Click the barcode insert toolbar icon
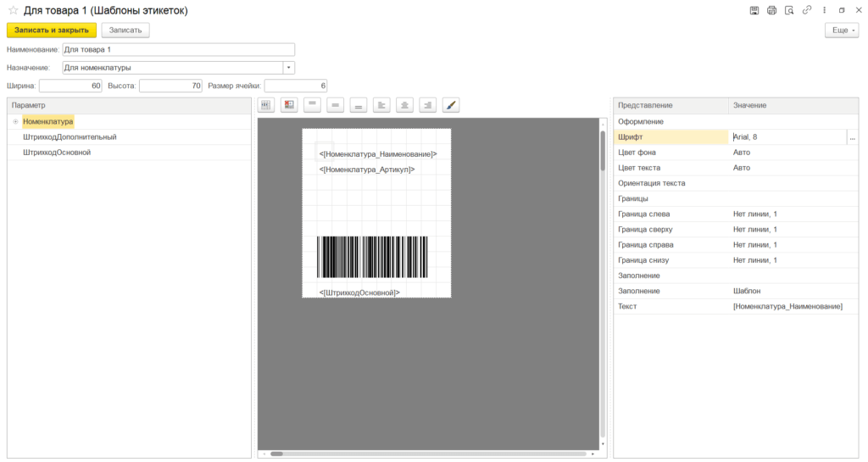This screenshot has width=868, height=462. pyautogui.click(x=266, y=105)
